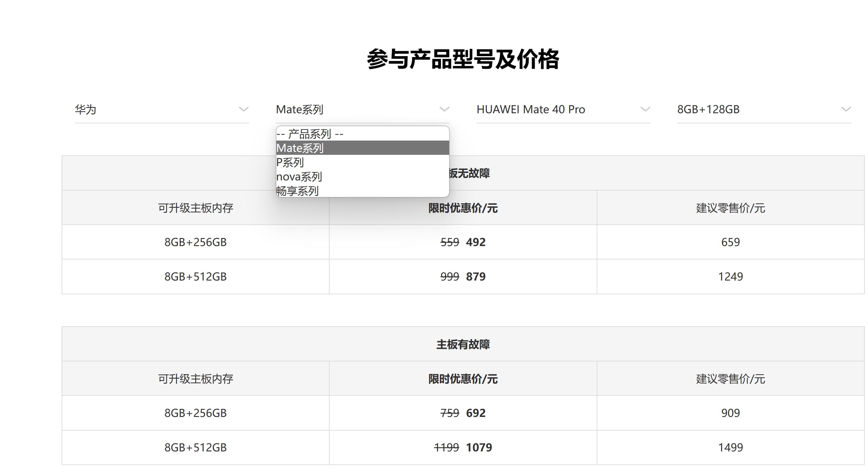
Task: Click the chevron icon next to Mate系列
Action: (444, 109)
